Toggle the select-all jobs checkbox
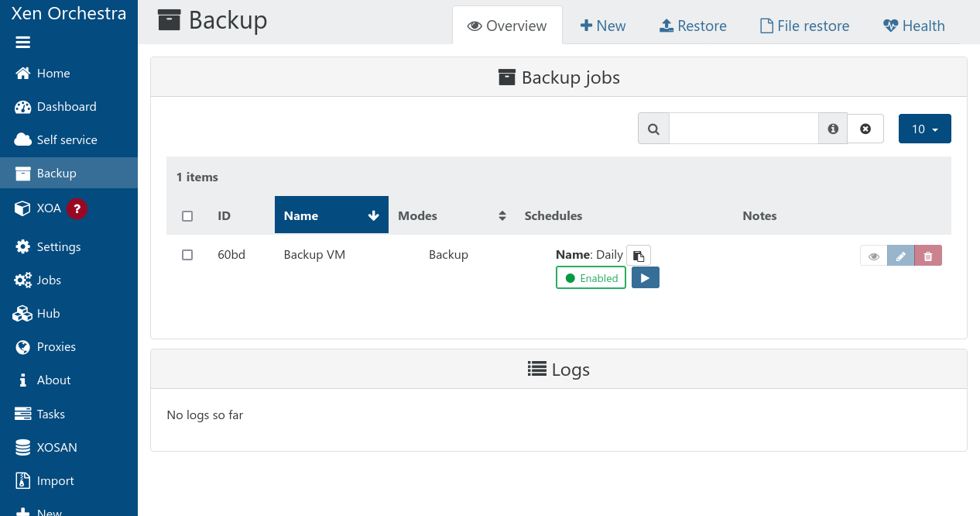The image size is (980, 516). [x=187, y=216]
